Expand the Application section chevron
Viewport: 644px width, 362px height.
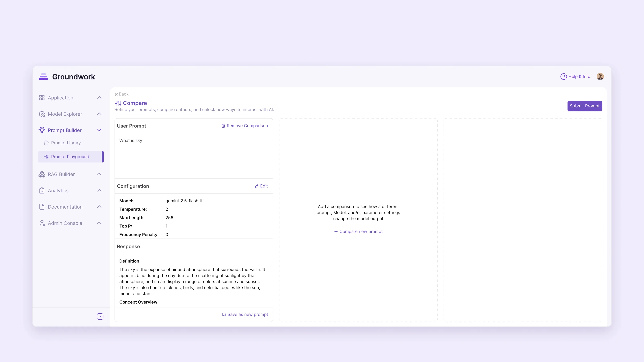click(99, 97)
